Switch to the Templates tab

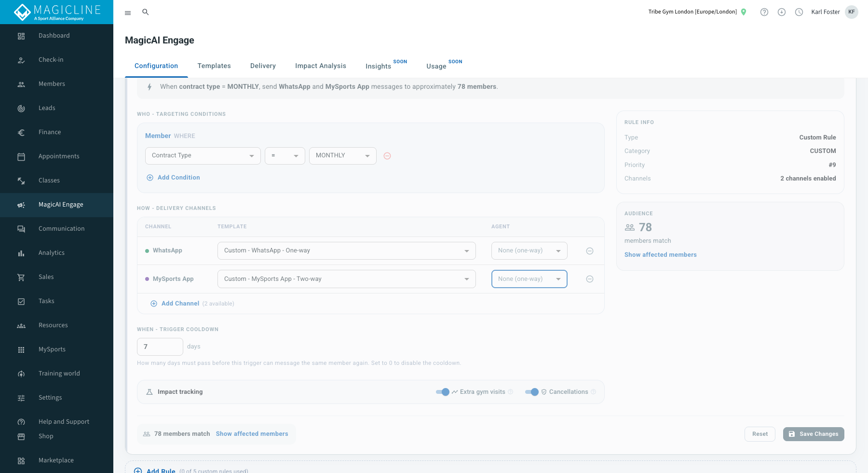click(214, 66)
